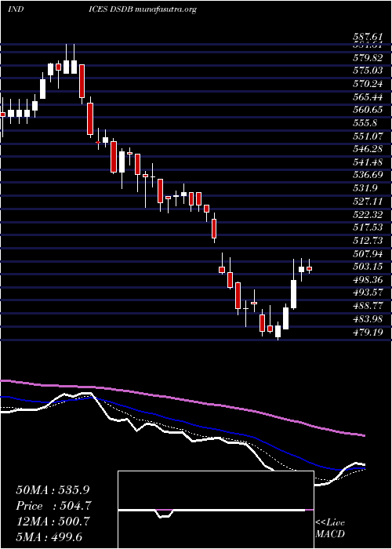Click the 560.65 price axis label
The image size is (392, 549).
[x=368, y=110]
